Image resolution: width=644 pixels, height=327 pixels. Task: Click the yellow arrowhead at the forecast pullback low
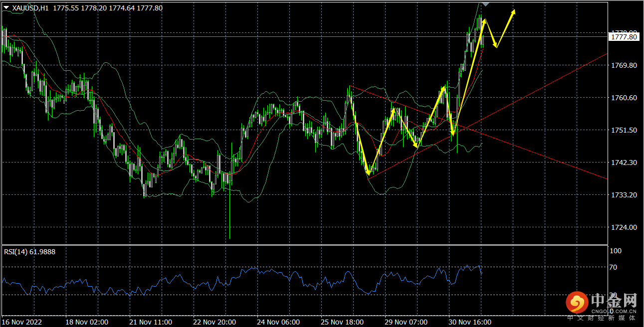pos(495,46)
